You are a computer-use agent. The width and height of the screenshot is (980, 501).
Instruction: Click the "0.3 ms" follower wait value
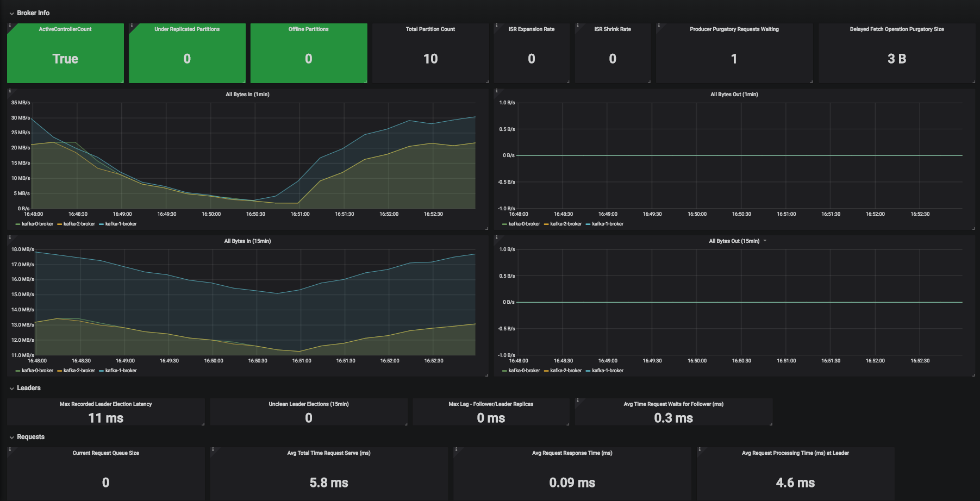[673, 418]
